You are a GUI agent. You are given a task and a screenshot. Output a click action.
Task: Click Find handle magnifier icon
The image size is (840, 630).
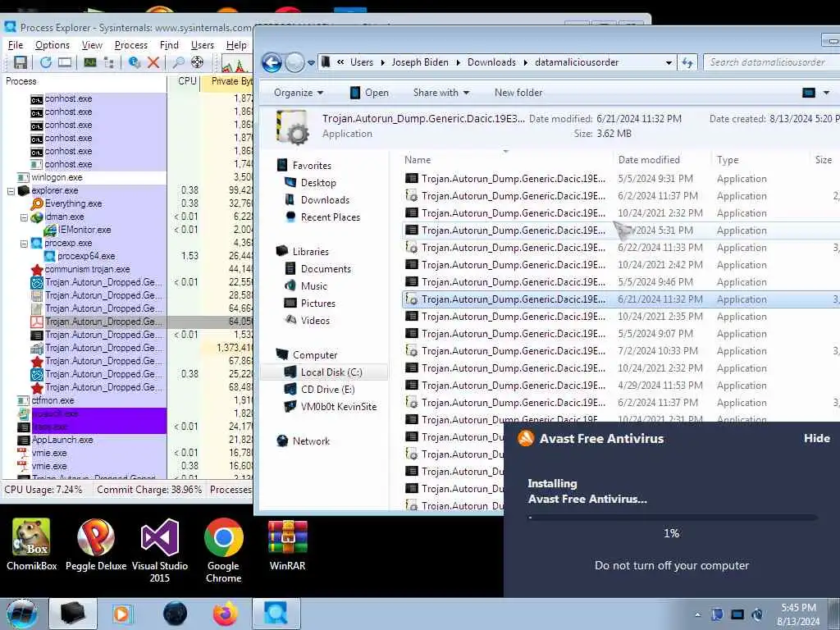click(178, 62)
